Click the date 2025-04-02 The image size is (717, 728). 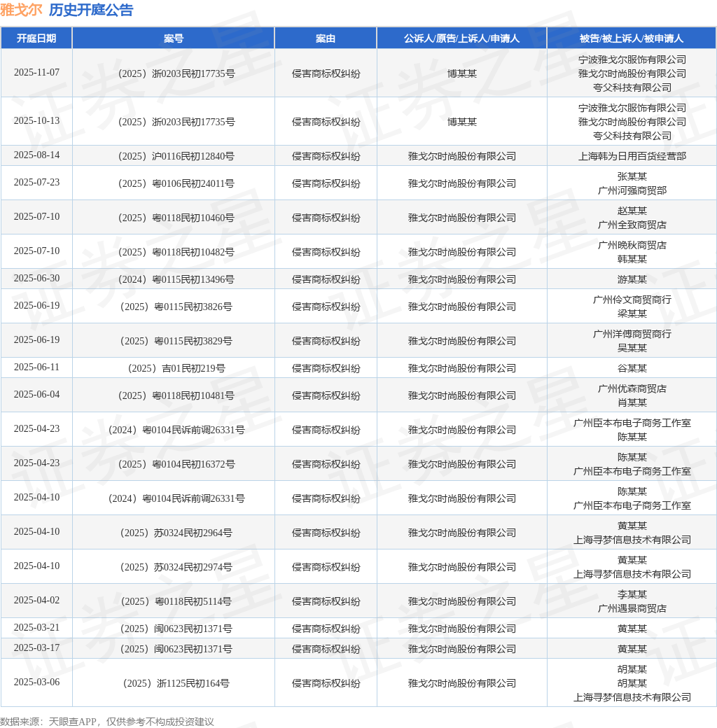pyautogui.click(x=36, y=601)
